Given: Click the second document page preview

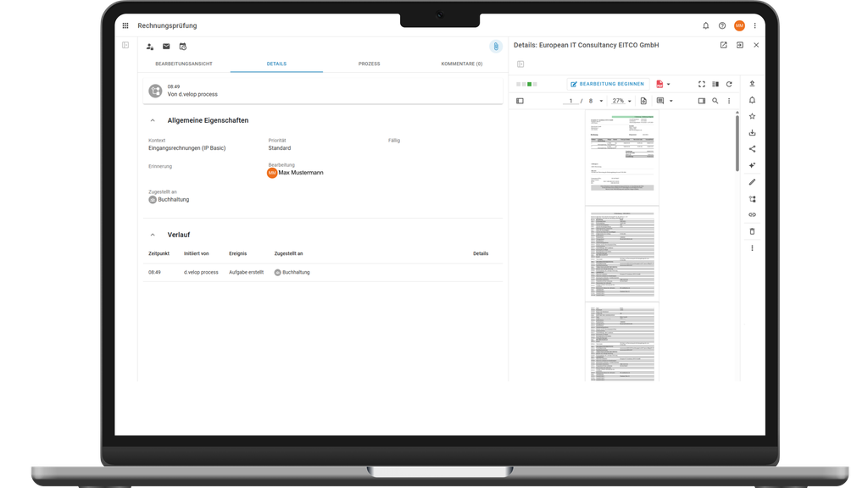Looking at the screenshot, I should pyautogui.click(x=621, y=254).
